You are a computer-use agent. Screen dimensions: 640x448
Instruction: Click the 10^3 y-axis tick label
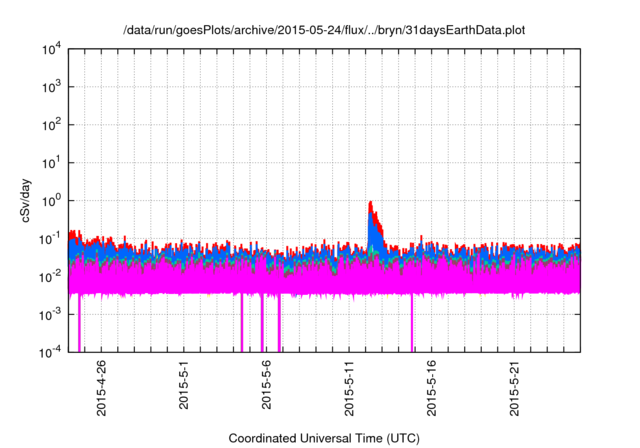click(x=52, y=87)
